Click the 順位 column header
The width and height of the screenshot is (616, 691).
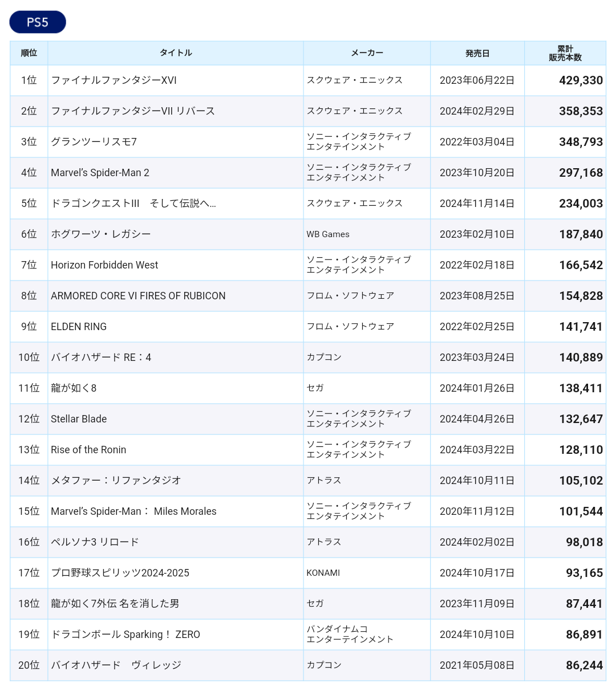[29, 53]
